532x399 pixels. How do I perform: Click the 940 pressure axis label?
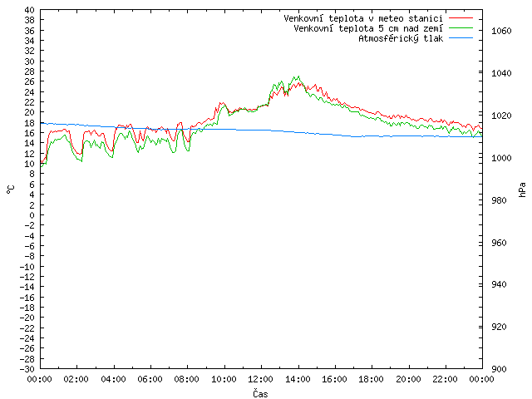pyautogui.click(x=499, y=284)
